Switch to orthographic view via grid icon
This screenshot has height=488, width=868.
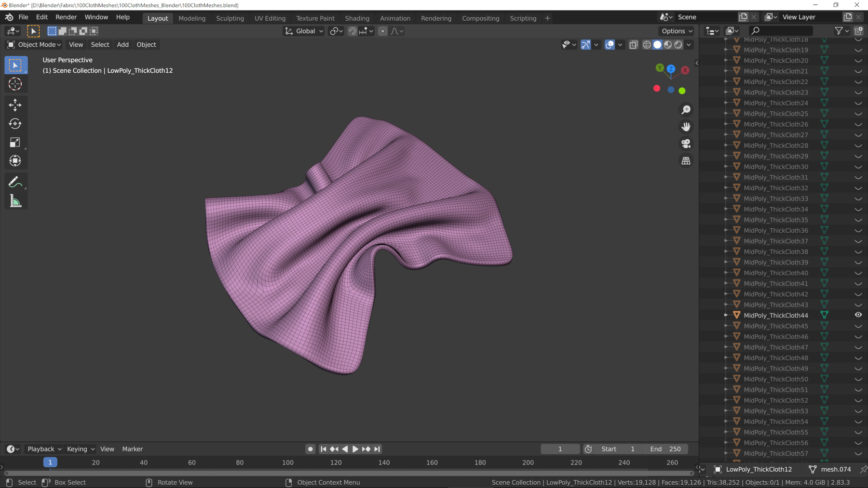[686, 161]
